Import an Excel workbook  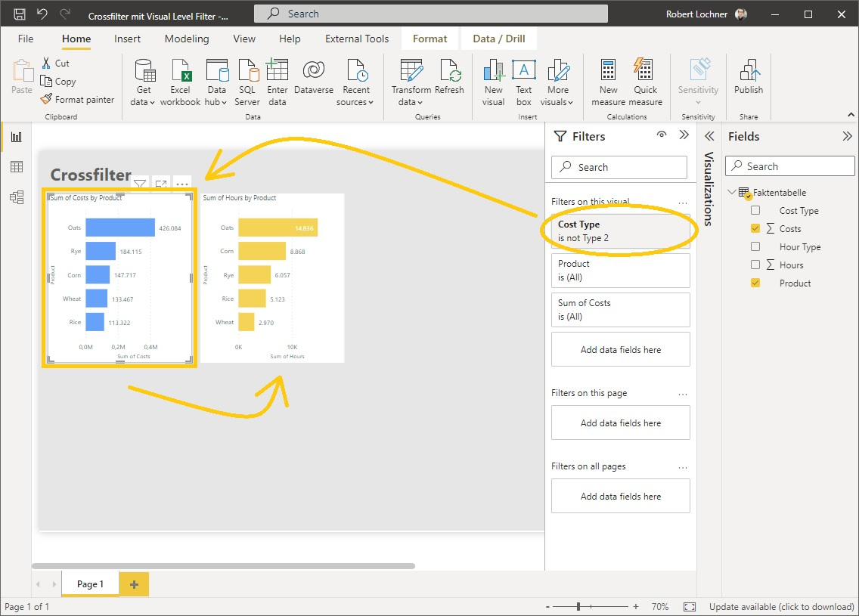[x=180, y=81]
